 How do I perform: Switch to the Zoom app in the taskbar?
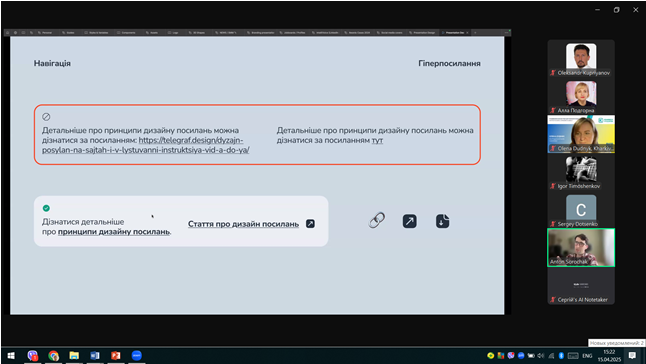[x=137, y=355]
